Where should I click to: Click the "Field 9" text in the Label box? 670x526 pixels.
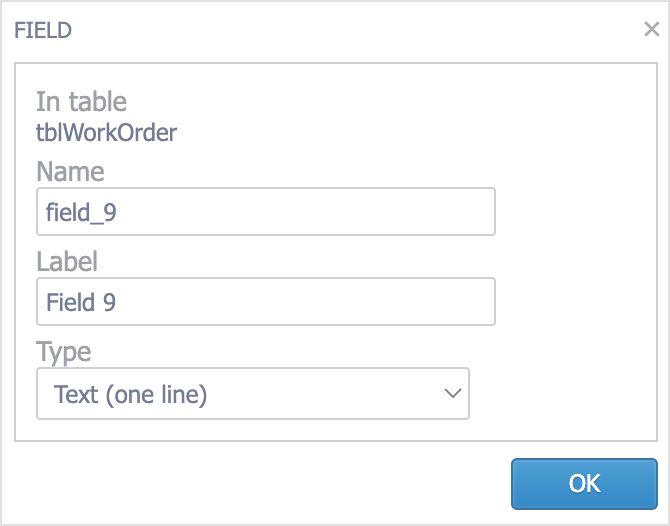pyautogui.click(x=81, y=302)
